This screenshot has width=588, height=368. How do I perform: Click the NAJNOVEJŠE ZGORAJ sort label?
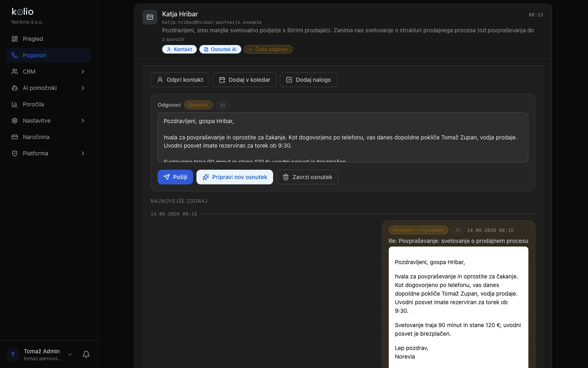click(179, 201)
